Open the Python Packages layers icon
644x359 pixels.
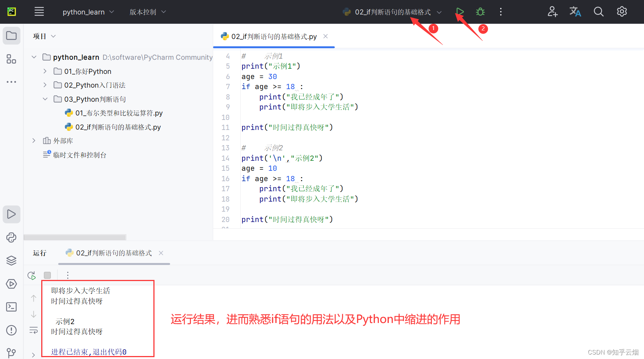[12, 261]
